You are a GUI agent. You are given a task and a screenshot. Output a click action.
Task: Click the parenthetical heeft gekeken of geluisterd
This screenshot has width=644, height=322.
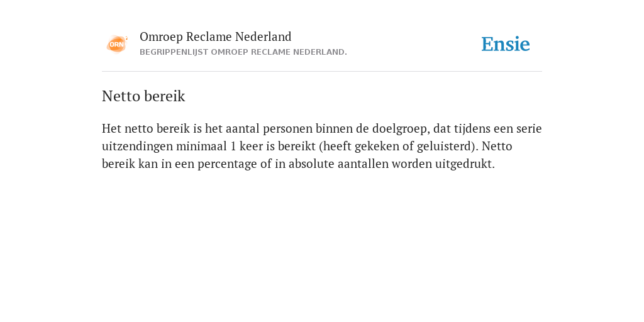click(398, 147)
